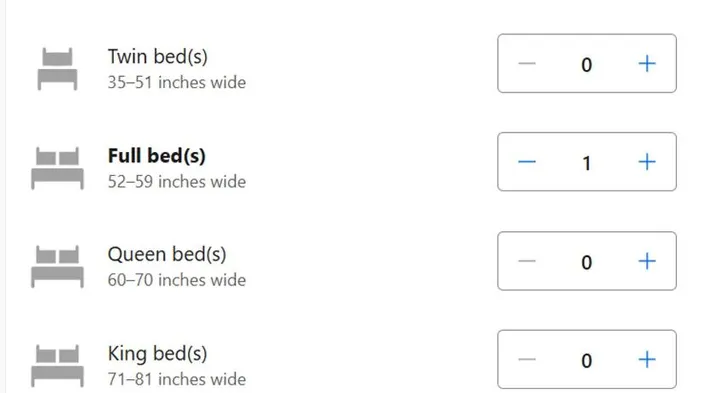Viewport: 718px width, 393px height.
Task: Select the bold Full bed(s) label
Action: tap(157, 156)
